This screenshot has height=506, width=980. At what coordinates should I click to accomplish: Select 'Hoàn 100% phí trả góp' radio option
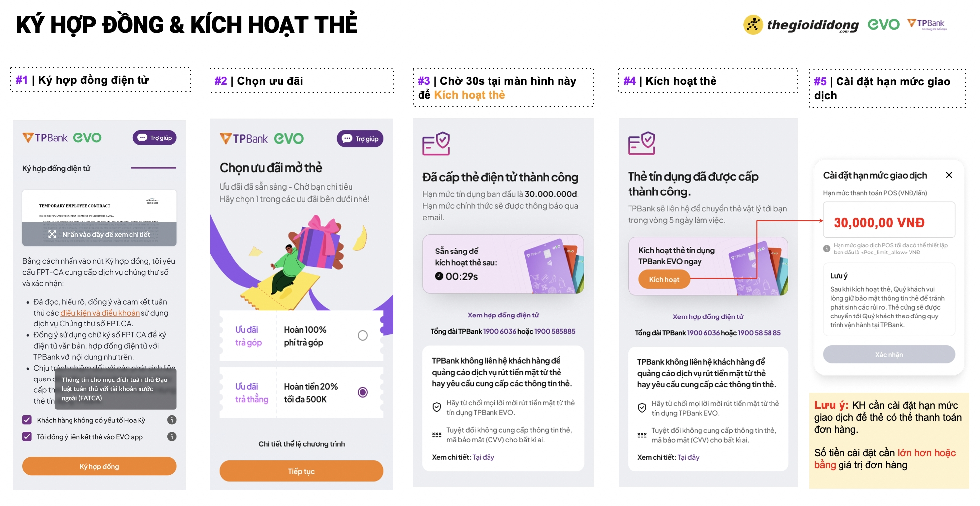tap(363, 336)
